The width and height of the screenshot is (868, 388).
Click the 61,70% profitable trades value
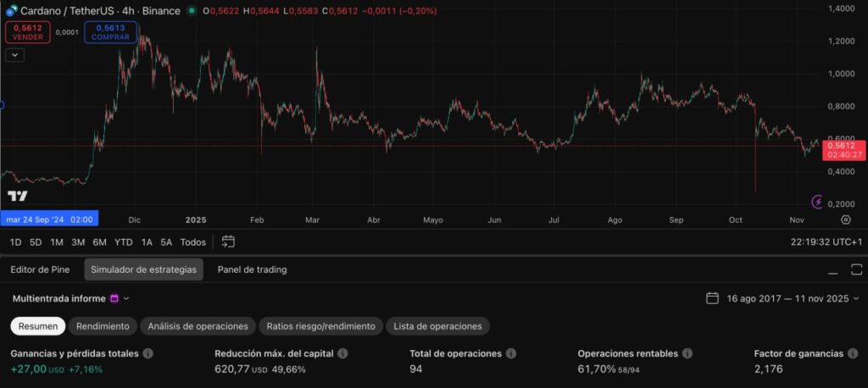(x=596, y=369)
